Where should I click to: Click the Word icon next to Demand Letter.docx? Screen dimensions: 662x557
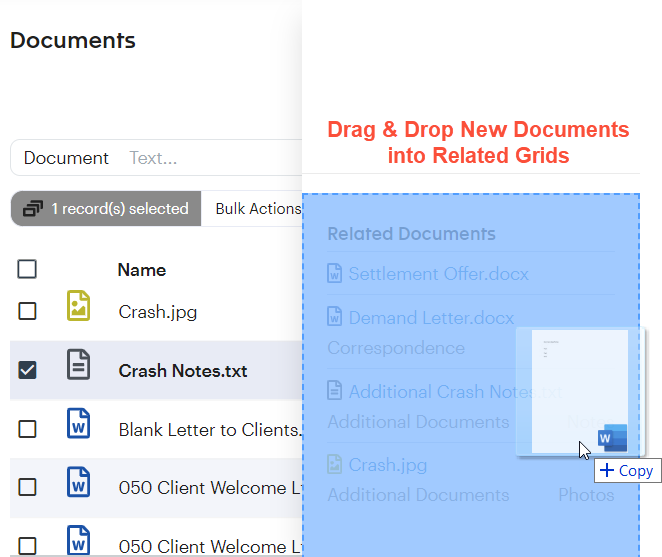335,317
